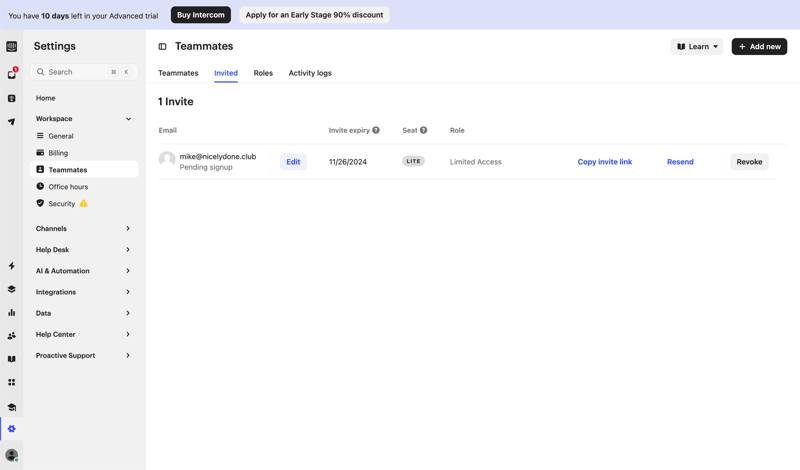800x470 pixels.
Task: Expand the Channels section
Action: pyautogui.click(x=128, y=229)
